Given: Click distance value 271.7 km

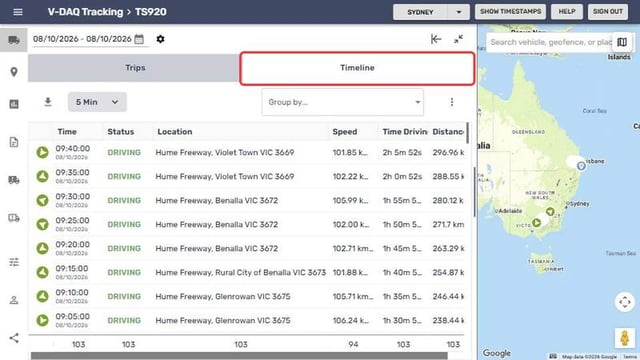Looking at the screenshot, I should pyautogui.click(x=448, y=224).
